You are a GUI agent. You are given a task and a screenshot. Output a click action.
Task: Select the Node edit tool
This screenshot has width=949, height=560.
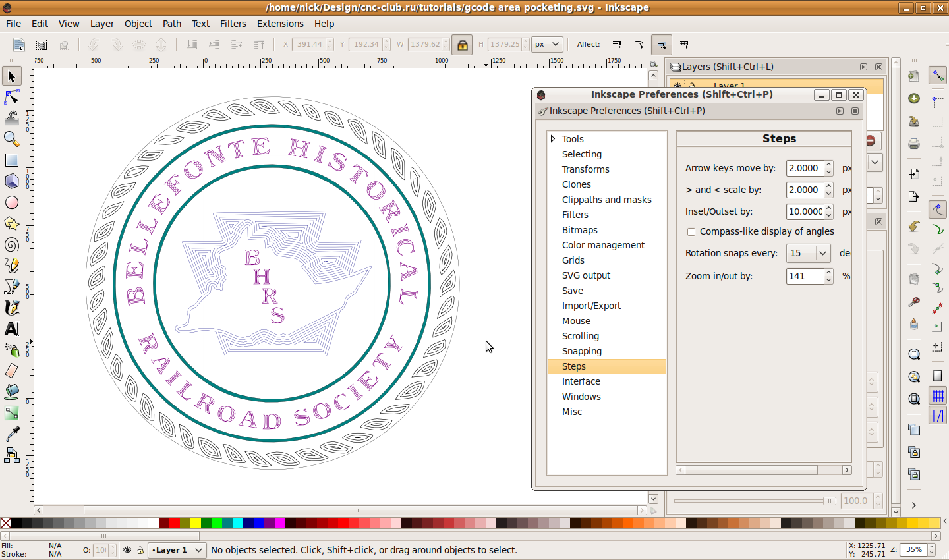coord(12,98)
